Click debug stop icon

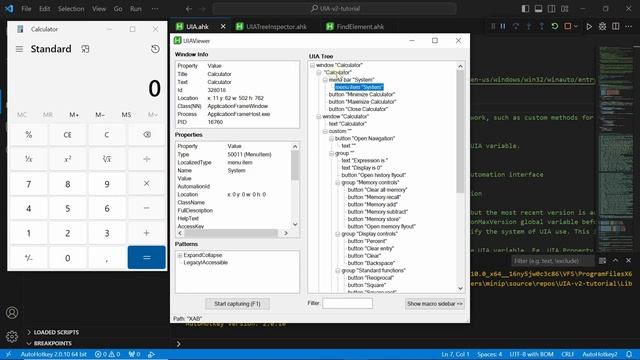click(x=567, y=27)
